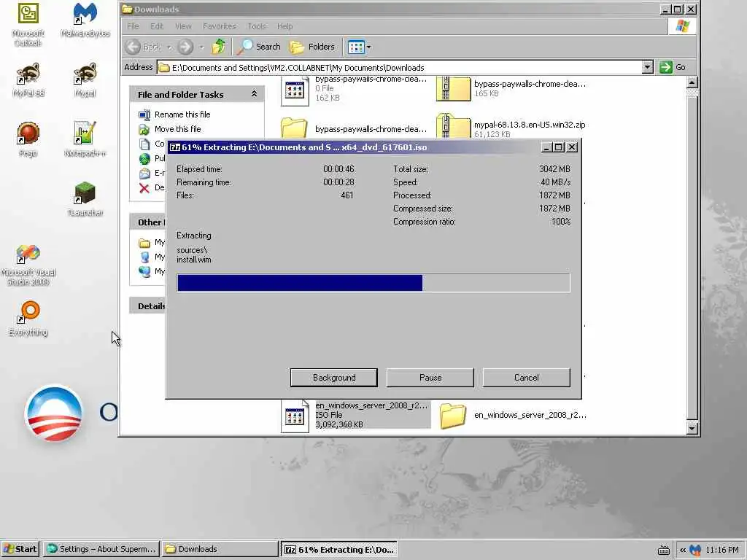Open the Mypal raccoon icon beside MyPal 68
Image resolution: width=747 pixels, height=560 pixels.
tap(85, 79)
